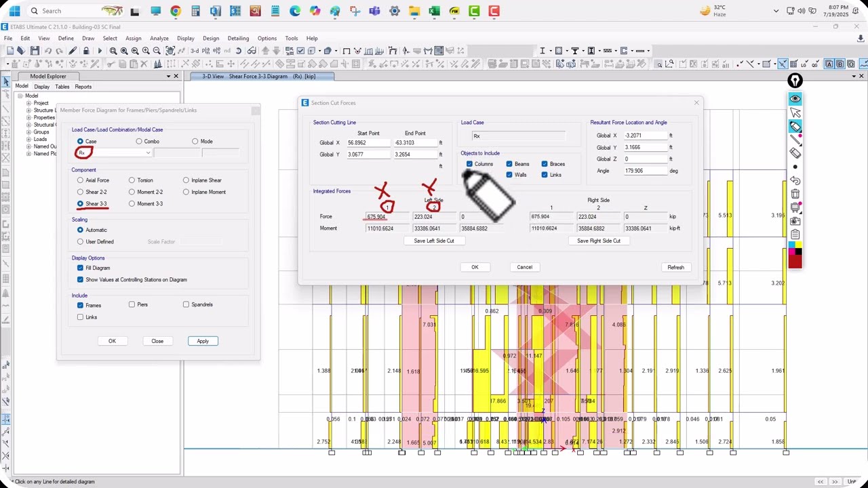Click the New Model icon in toolbar
Image resolution: width=868 pixels, height=488 pixels.
[x=10, y=51]
